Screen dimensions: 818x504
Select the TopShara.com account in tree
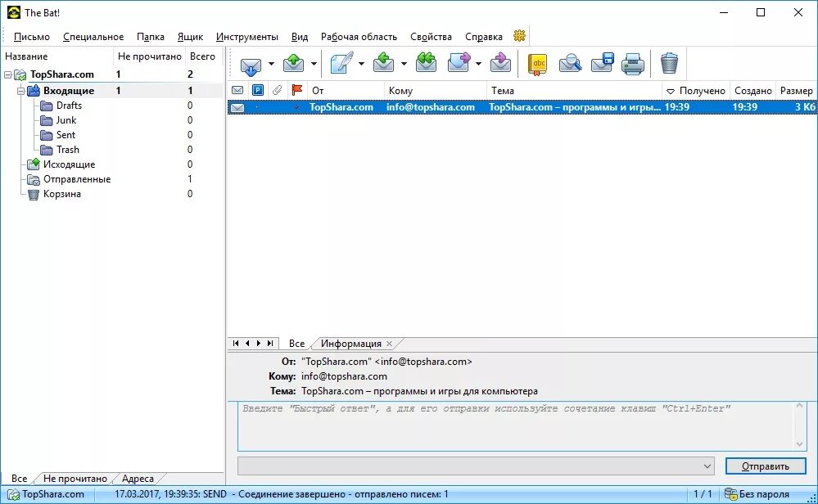61,74
